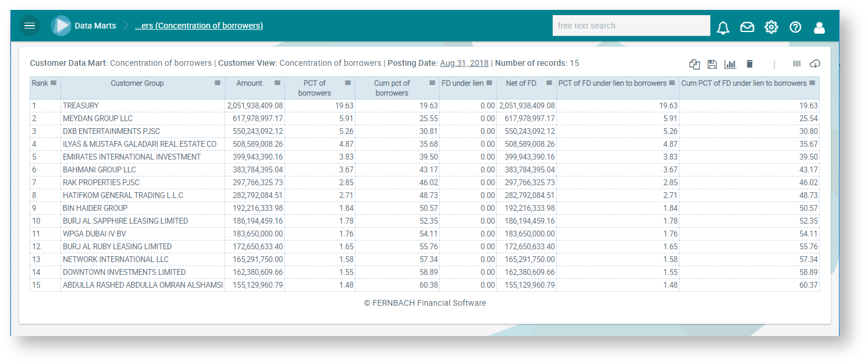Click Data Marts breadcrumb

point(95,26)
